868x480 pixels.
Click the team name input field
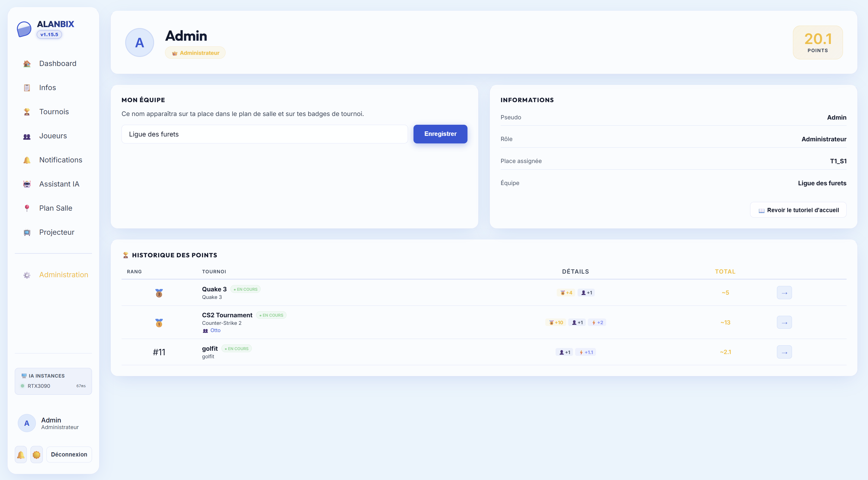[265, 134]
